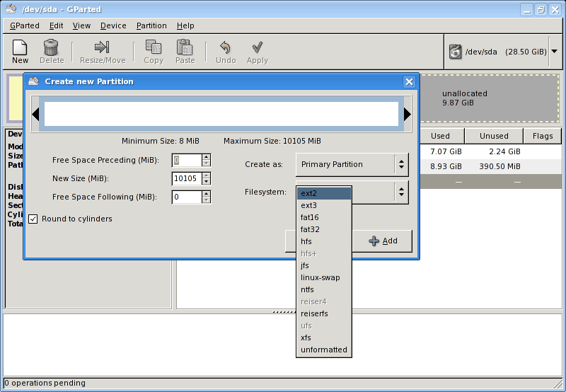Click the Delete trash can icon
The width and height of the screenshot is (566, 392).
(51, 47)
